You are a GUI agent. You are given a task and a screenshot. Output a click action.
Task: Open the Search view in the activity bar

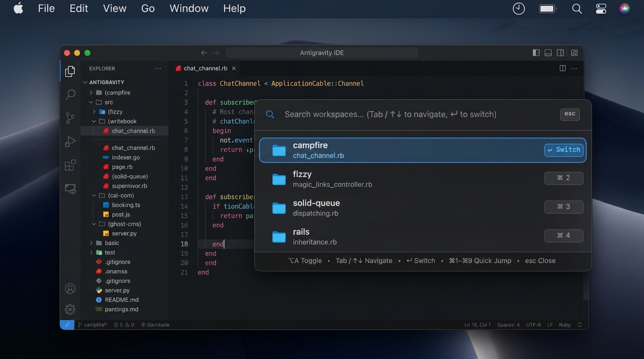click(70, 94)
